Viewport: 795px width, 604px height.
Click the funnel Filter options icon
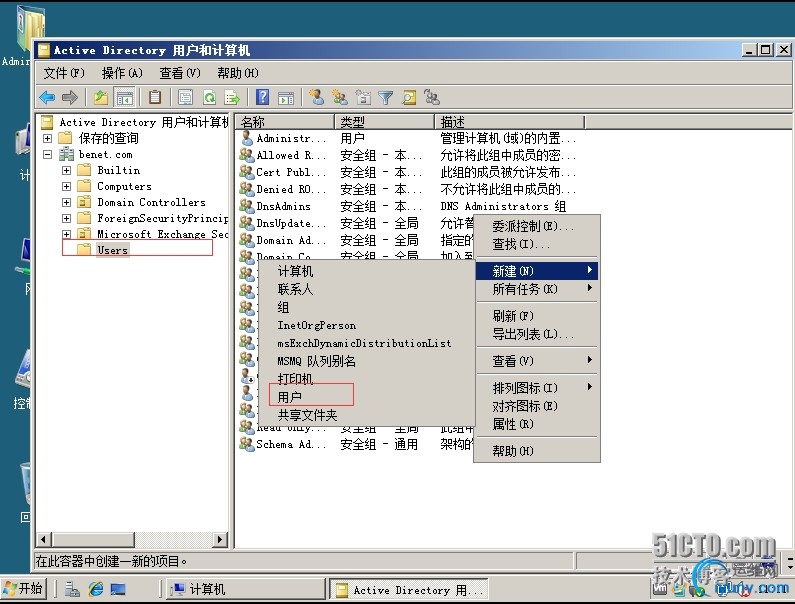point(386,97)
